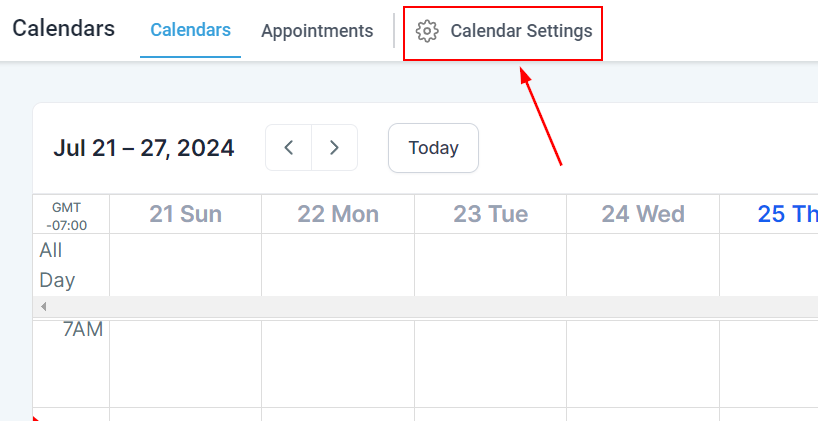Image resolution: width=818 pixels, height=421 pixels.
Task: Select the 22 Mon column header
Action: (x=338, y=214)
